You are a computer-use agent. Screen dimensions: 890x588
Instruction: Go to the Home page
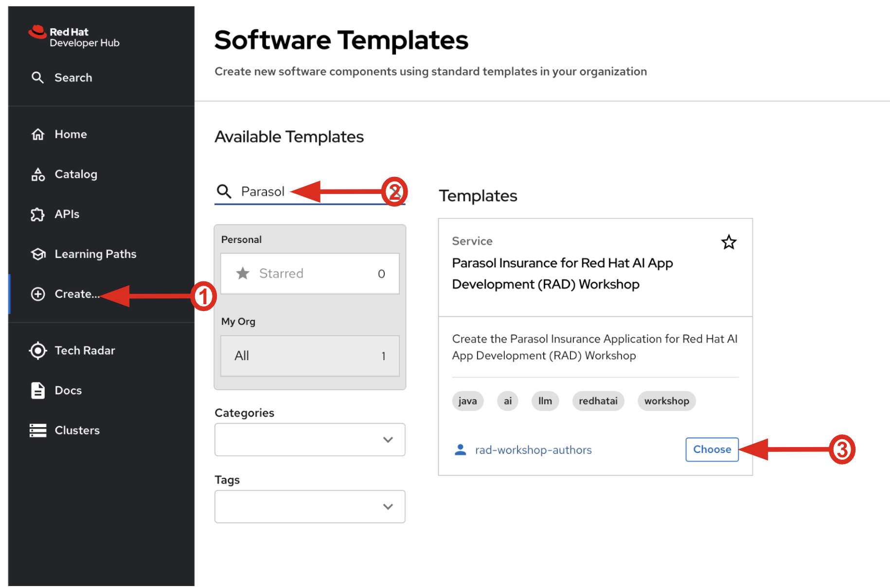pyautogui.click(x=71, y=134)
